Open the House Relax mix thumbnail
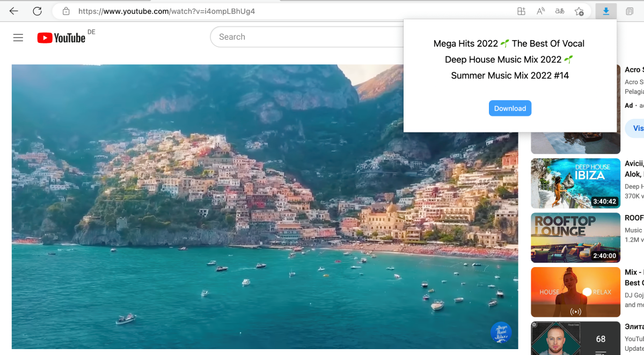 point(575,291)
